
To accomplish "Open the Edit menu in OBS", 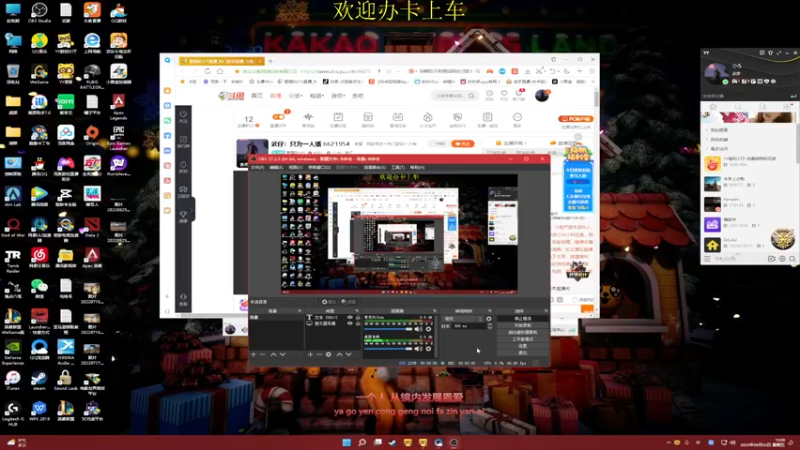I will tap(276, 167).
